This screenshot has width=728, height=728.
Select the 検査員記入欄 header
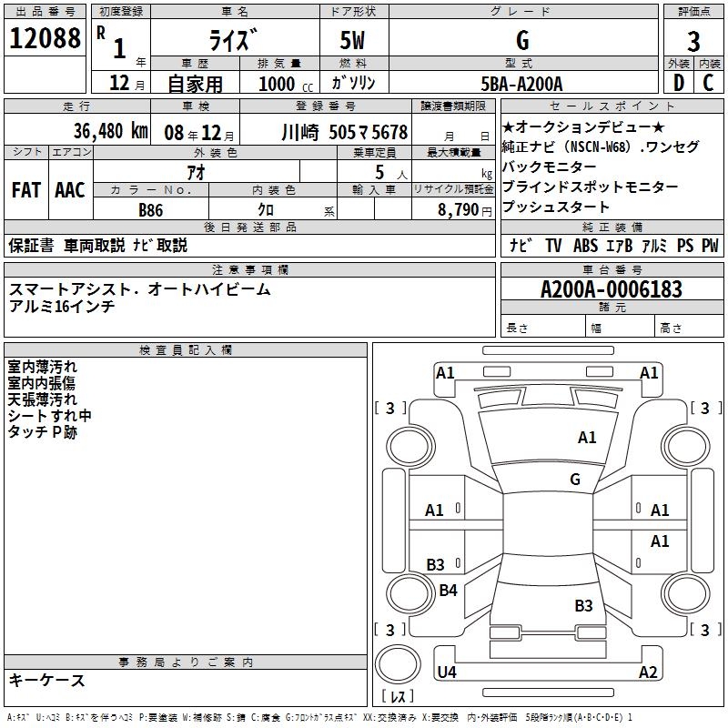pos(186,350)
